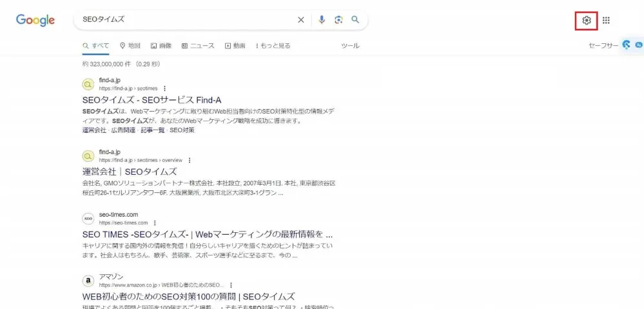This screenshot has height=309, width=644.
Task: Switch to the 画像 tab
Action: click(x=161, y=46)
